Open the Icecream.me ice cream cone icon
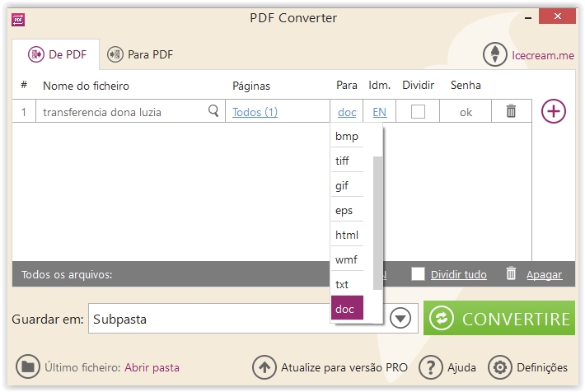Image resolution: width=585 pixels, height=392 pixels. [x=494, y=54]
